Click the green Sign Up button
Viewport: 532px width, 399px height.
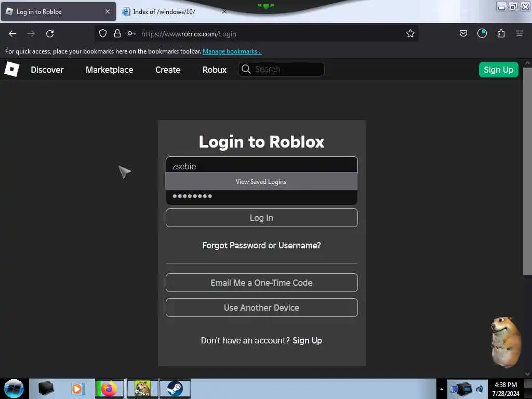tap(498, 70)
